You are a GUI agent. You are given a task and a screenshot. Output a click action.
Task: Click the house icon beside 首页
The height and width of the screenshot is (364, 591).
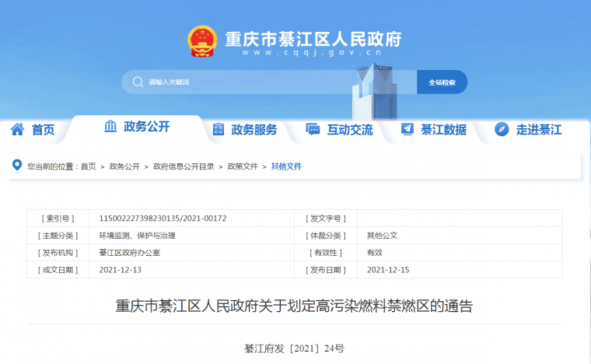(x=17, y=129)
